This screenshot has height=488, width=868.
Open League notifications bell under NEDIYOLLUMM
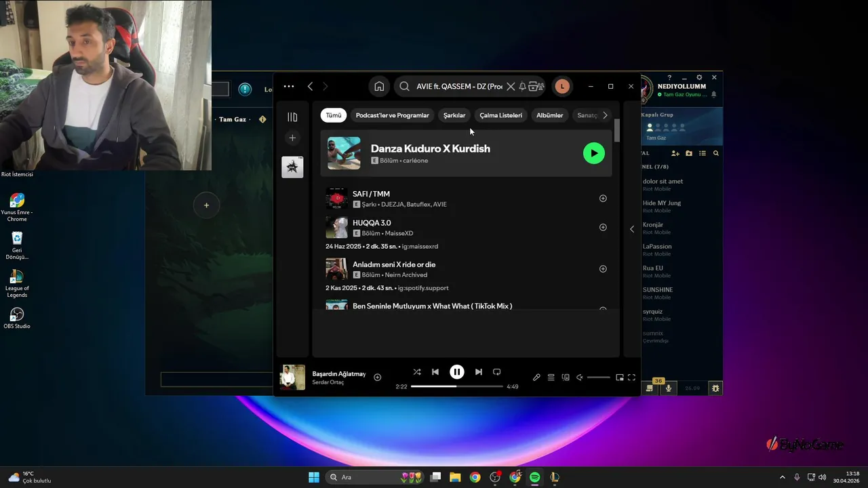coord(713,94)
